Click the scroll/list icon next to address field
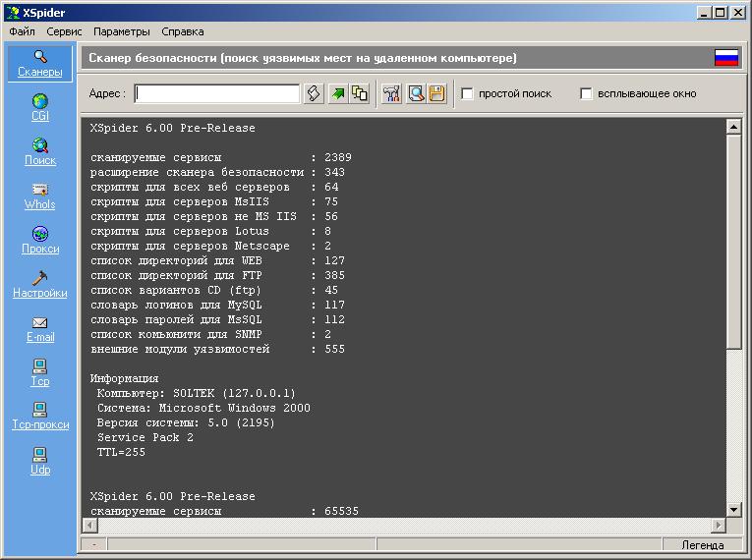The height and width of the screenshot is (560, 752). pyautogui.click(x=314, y=93)
